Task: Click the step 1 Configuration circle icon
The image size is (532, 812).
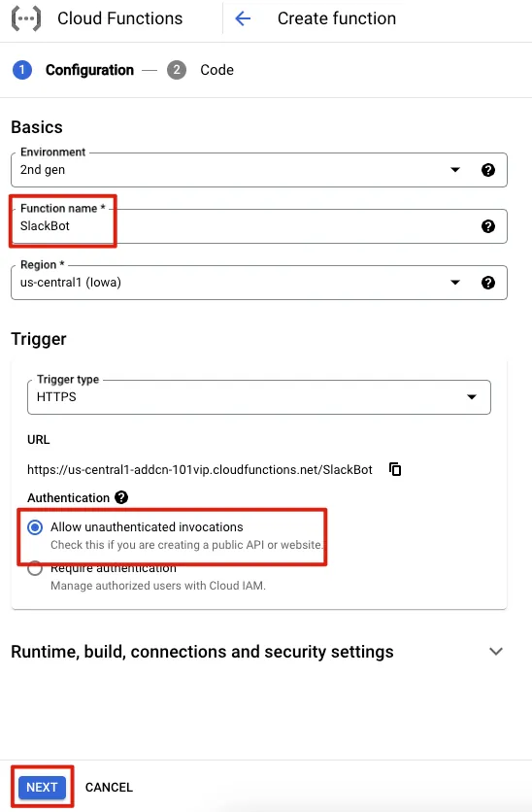Action: [22, 70]
